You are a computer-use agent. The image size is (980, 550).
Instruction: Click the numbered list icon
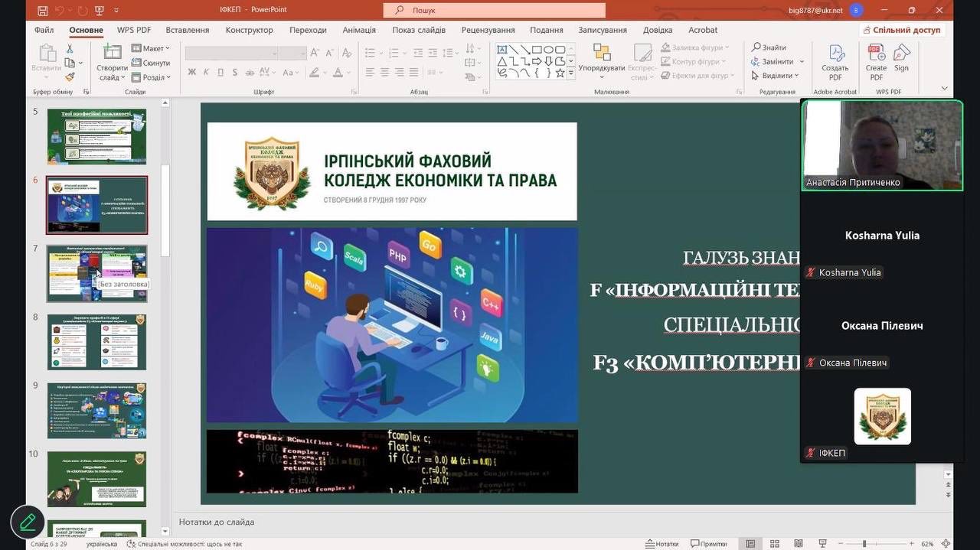[x=394, y=53]
